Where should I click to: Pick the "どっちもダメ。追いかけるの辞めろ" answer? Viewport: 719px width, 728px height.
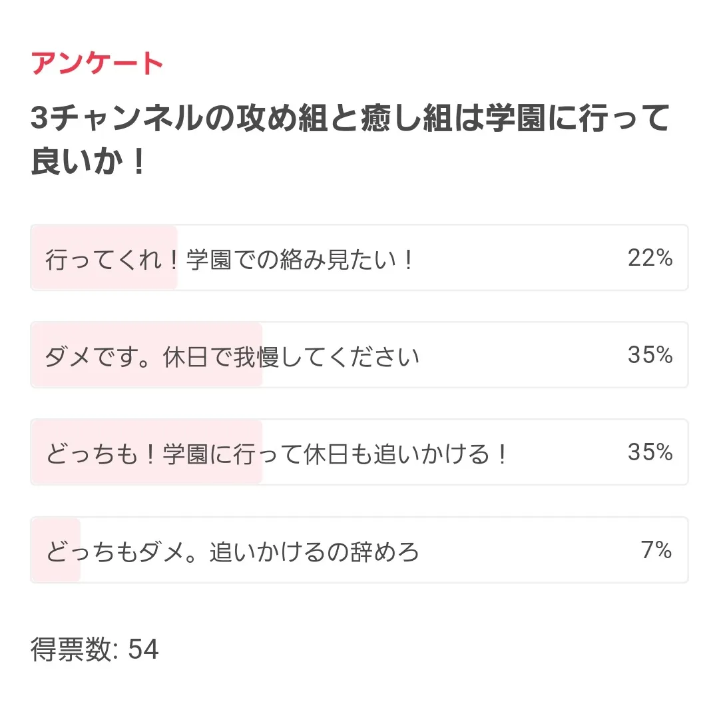click(x=232, y=552)
